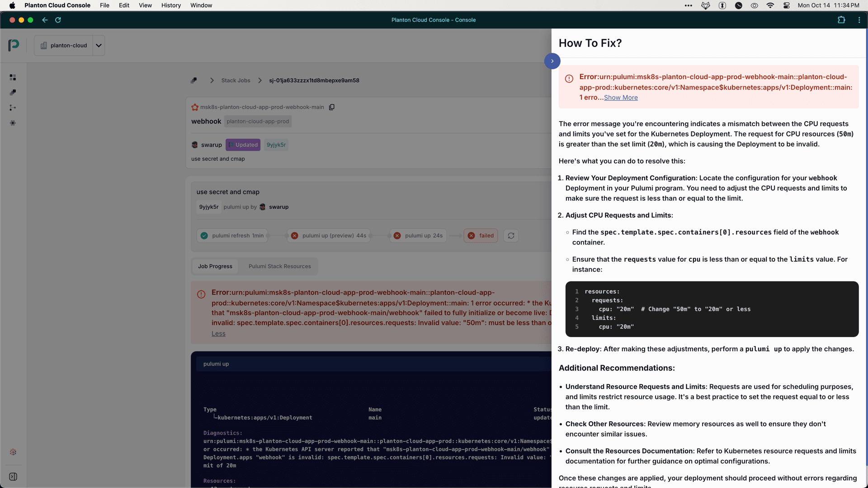Click the swarup user avatar in header
Screen dimensions: 868x488
tap(195, 145)
